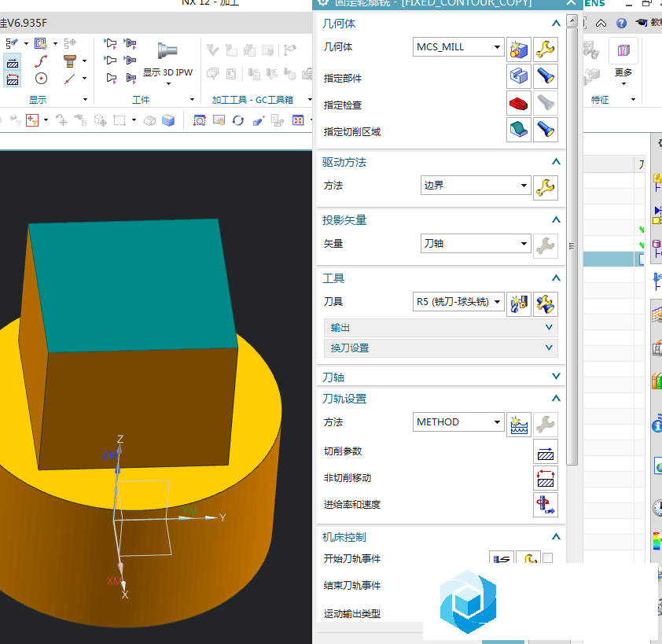Click scrollbar up arrow in dialog

[572, 20]
